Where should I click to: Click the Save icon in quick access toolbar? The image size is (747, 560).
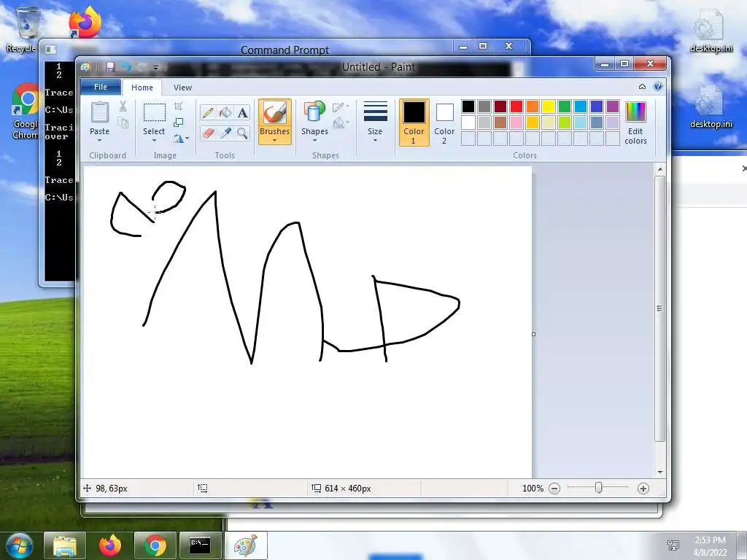(x=110, y=66)
